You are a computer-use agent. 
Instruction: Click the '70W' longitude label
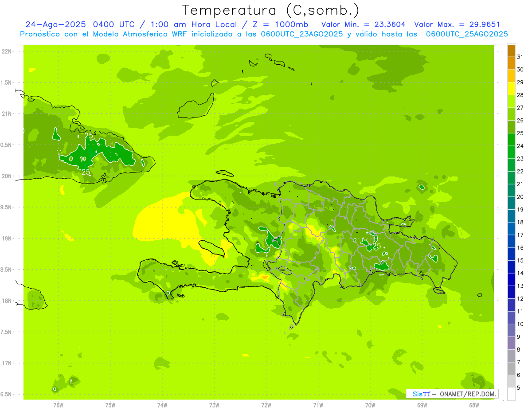click(x=370, y=405)
